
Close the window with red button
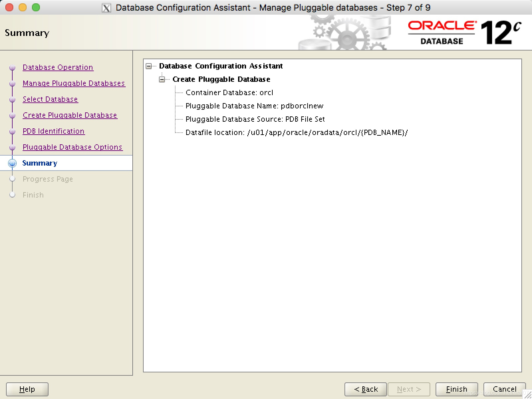(x=9, y=7)
